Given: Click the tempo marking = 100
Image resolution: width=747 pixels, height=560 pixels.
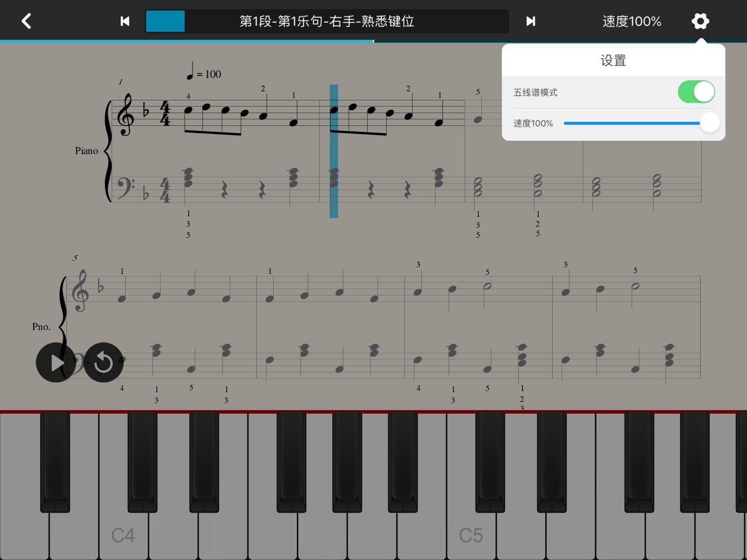Looking at the screenshot, I should click(204, 71).
